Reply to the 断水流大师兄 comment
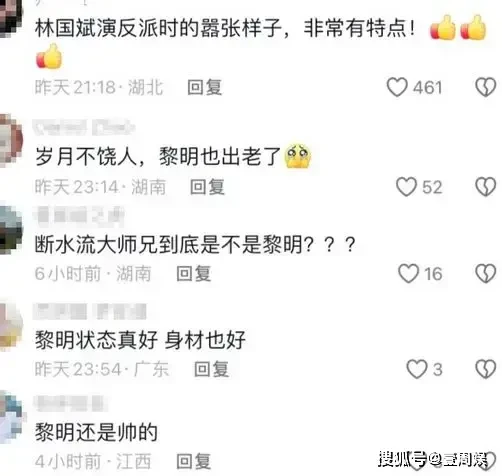The width and height of the screenshot is (502, 476). (193, 274)
